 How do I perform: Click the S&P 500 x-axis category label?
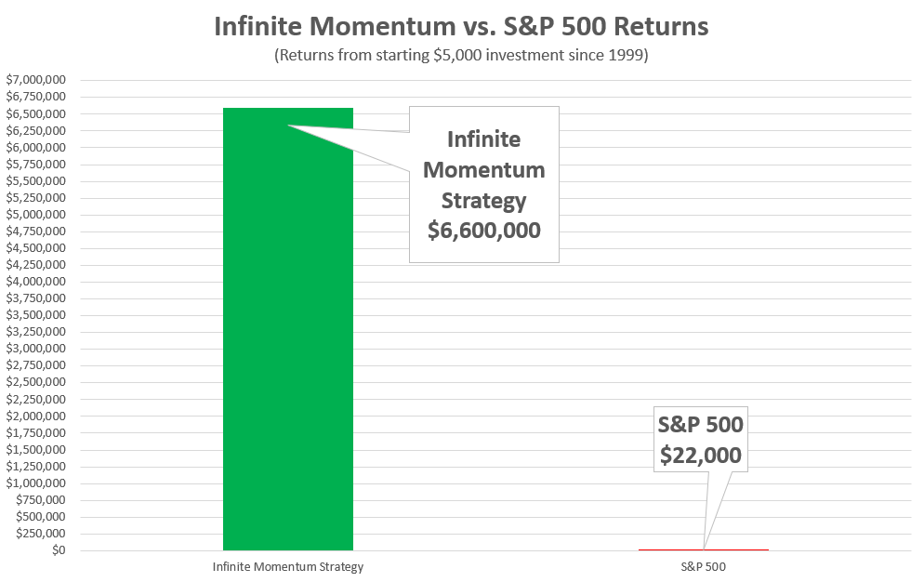[x=703, y=567]
